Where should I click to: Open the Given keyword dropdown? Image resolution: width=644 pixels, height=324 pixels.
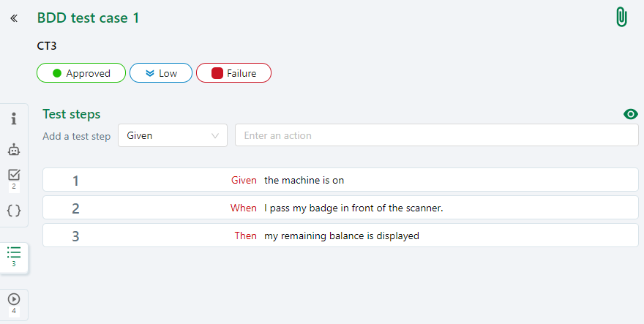coord(173,135)
